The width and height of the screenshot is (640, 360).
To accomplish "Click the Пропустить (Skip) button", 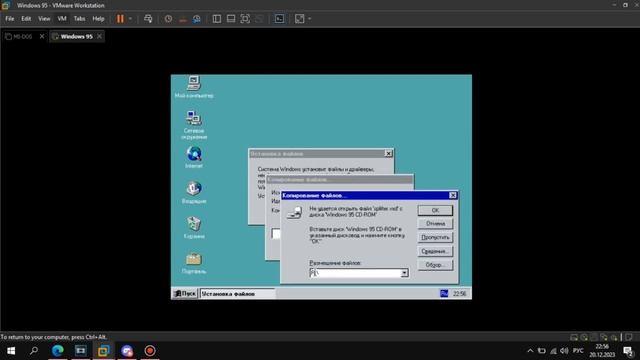I will click(x=435, y=237).
